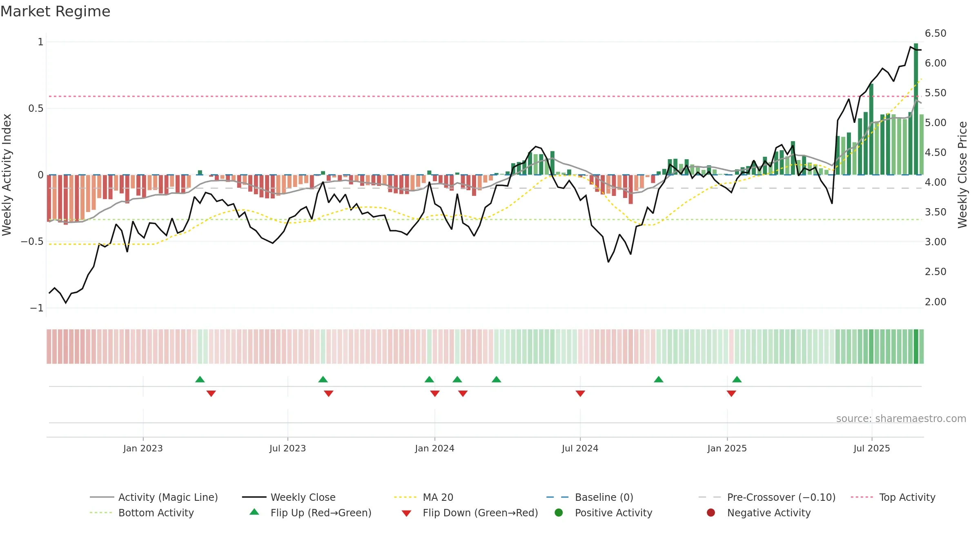The width and height of the screenshot is (980, 551).
Task: Click the only green flip-up triangle between Jan 2023 and Jul 2023
Action: pos(200,380)
